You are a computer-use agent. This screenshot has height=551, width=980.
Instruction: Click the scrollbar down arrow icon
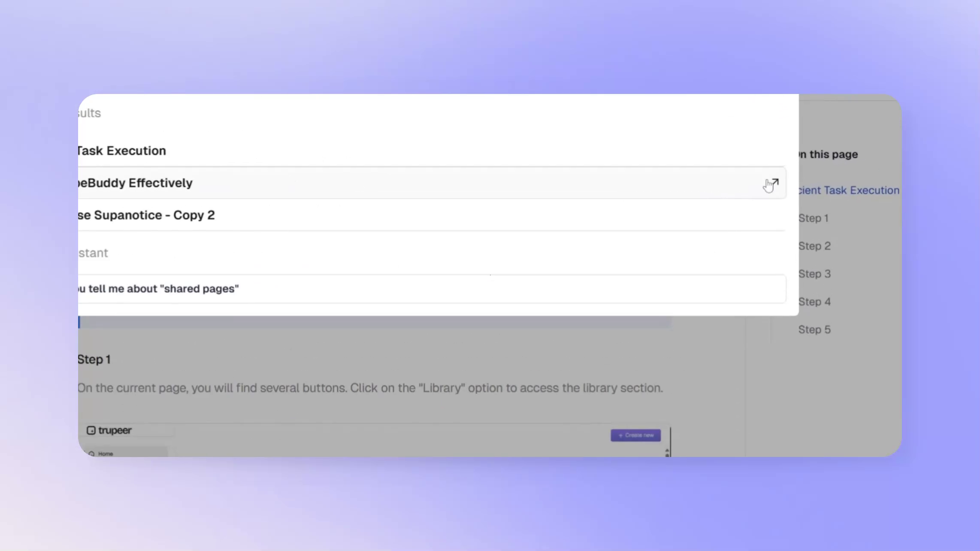tap(667, 455)
